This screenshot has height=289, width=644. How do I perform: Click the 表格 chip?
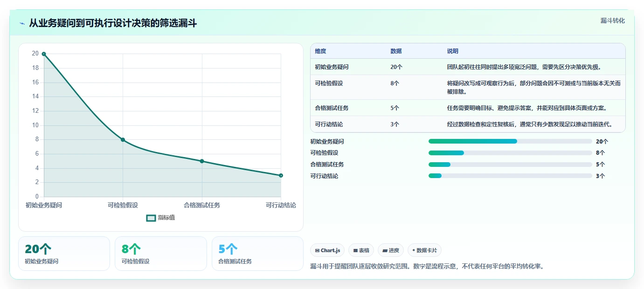(x=361, y=250)
